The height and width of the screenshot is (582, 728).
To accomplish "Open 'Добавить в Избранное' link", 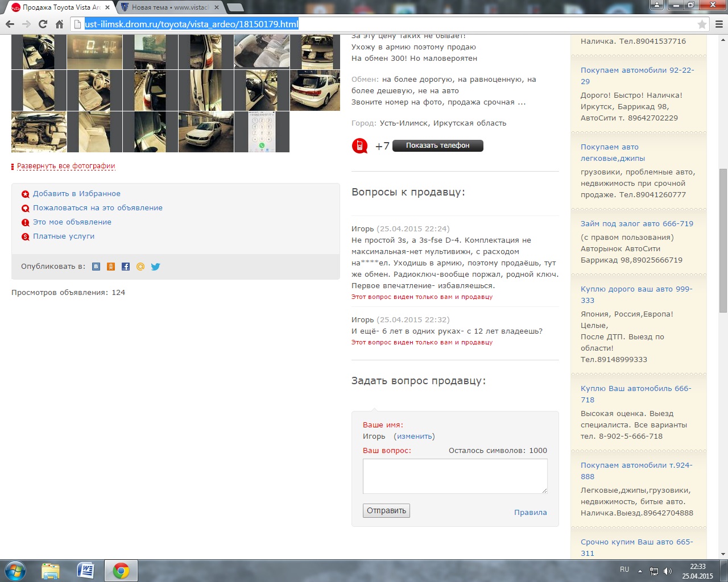I will 76,194.
